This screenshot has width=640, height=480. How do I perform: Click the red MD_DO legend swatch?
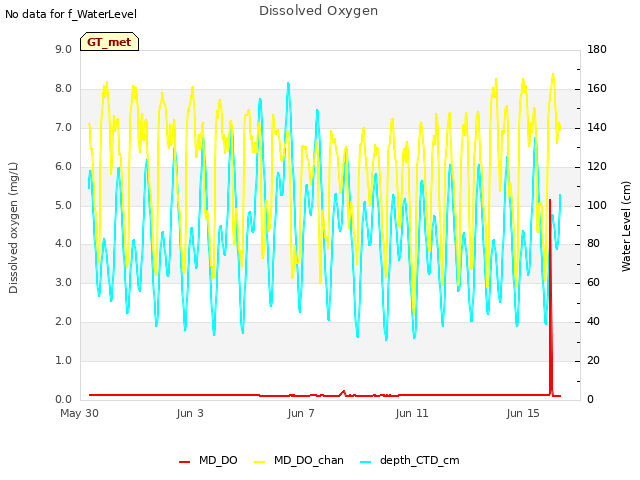pyautogui.click(x=184, y=462)
